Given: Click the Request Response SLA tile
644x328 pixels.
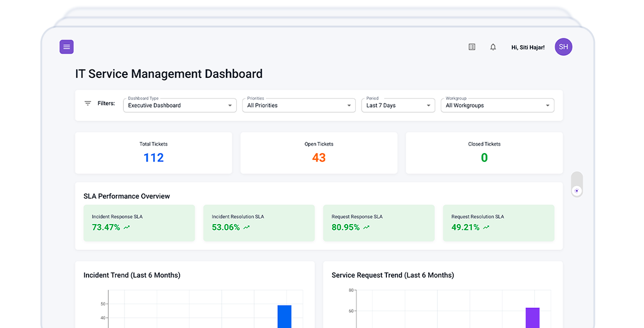Looking at the screenshot, I should coord(378,223).
